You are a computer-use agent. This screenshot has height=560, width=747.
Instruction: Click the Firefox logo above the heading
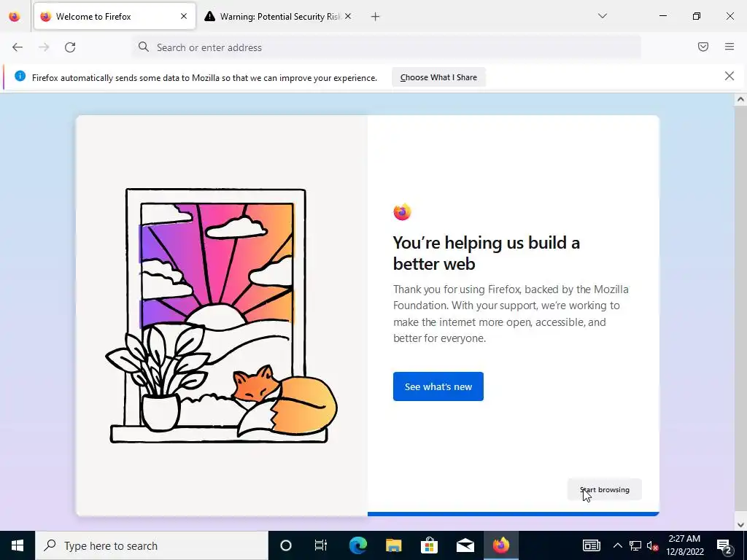pyautogui.click(x=402, y=212)
